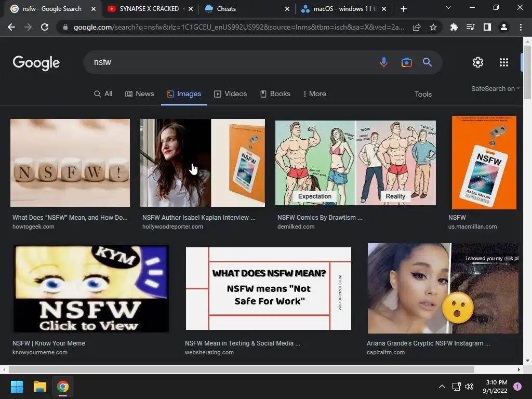Go to the Google logo homepage
Viewport: 532px width, 399px height.
click(x=36, y=63)
